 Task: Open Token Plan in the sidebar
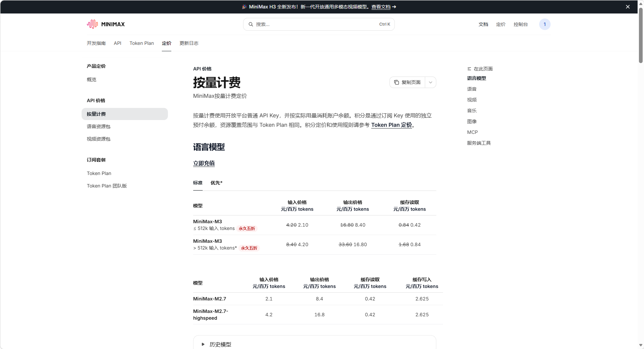click(x=99, y=173)
